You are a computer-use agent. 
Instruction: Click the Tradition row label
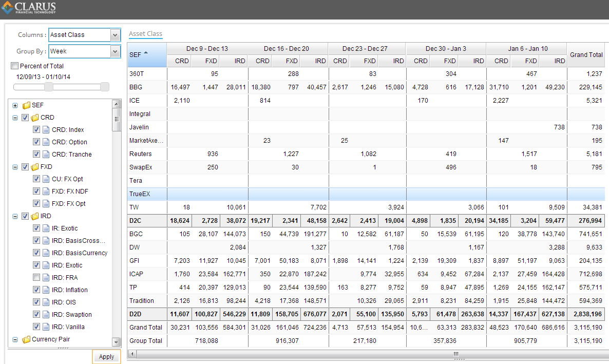pyautogui.click(x=142, y=301)
